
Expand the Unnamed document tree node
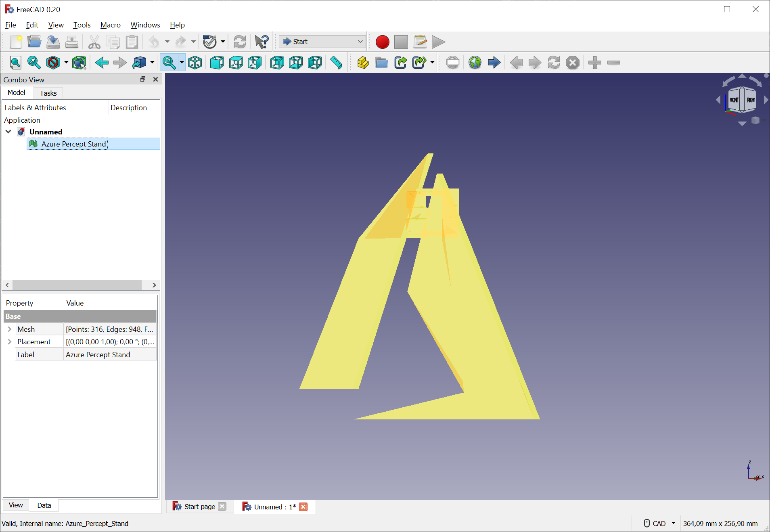pyautogui.click(x=8, y=132)
